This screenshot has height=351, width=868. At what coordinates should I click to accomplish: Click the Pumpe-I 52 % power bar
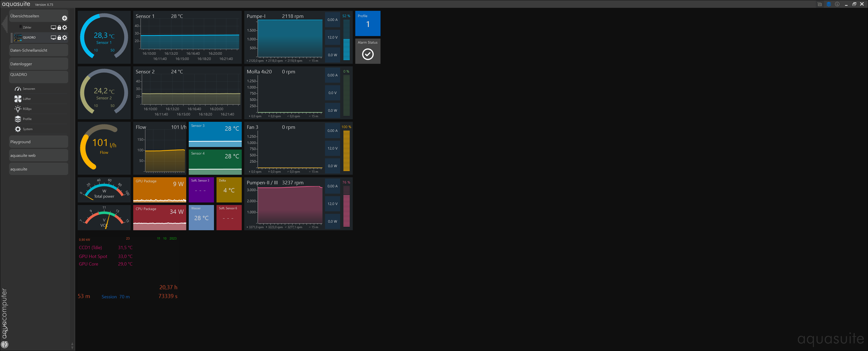coord(346,40)
